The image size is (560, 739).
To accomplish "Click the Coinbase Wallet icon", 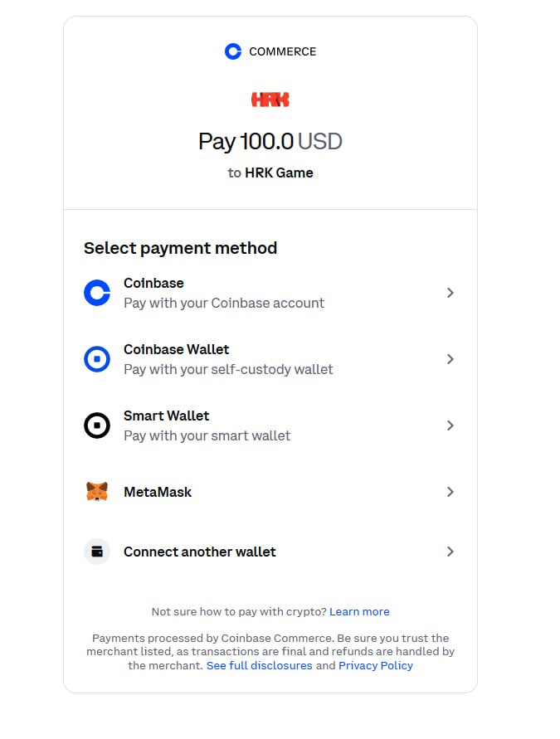I will coord(97,359).
